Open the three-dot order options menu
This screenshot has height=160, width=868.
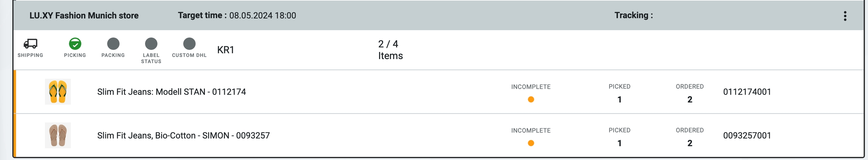(x=845, y=16)
